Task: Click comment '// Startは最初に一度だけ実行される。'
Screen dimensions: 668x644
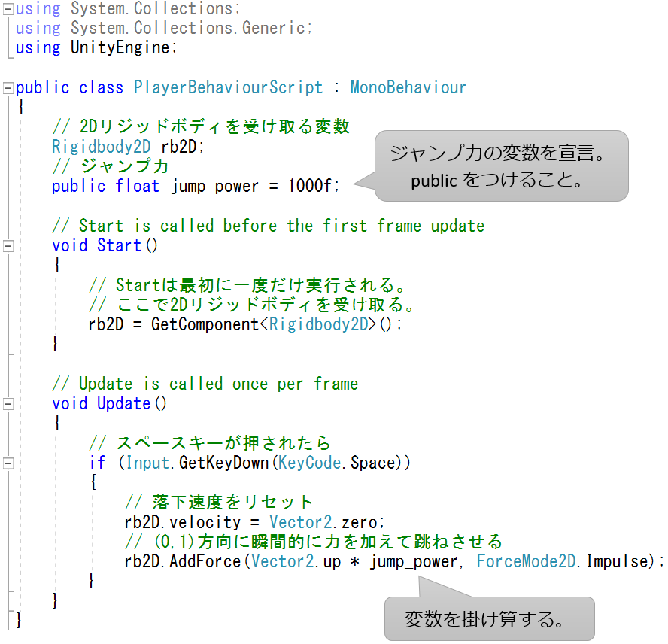Action: [x=247, y=285]
